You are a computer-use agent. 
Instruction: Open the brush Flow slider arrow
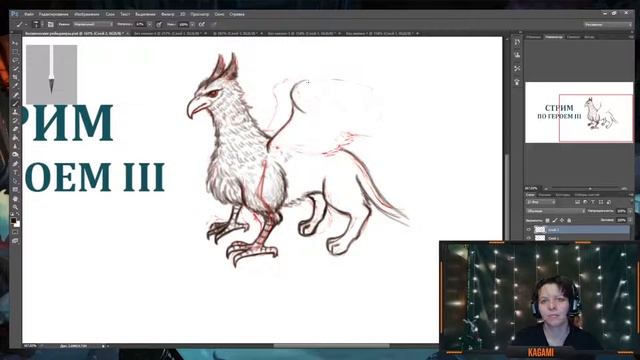[192, 24]
